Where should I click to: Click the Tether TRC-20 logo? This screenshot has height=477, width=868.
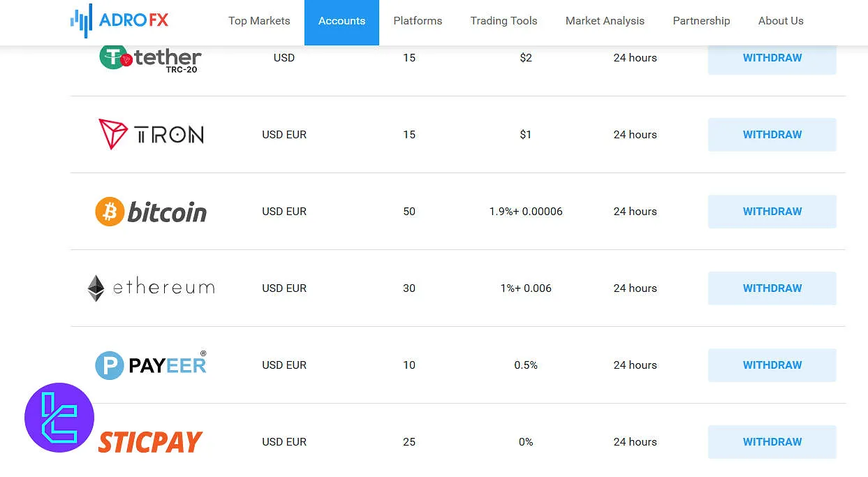150,58
